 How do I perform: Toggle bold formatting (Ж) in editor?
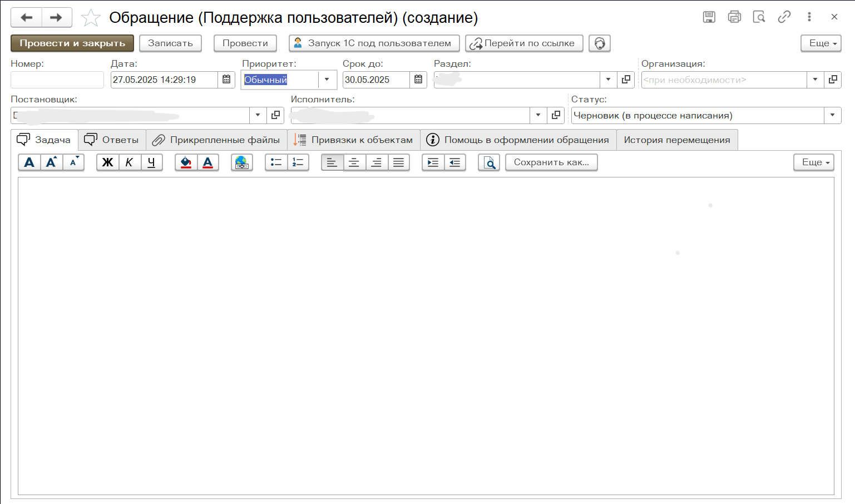pos(107,162)
